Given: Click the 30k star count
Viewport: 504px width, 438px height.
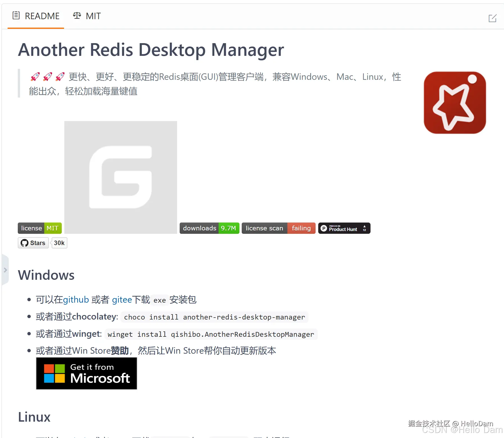Looking at the screenshot, I should pyautogui.click(x=59, y=243).
